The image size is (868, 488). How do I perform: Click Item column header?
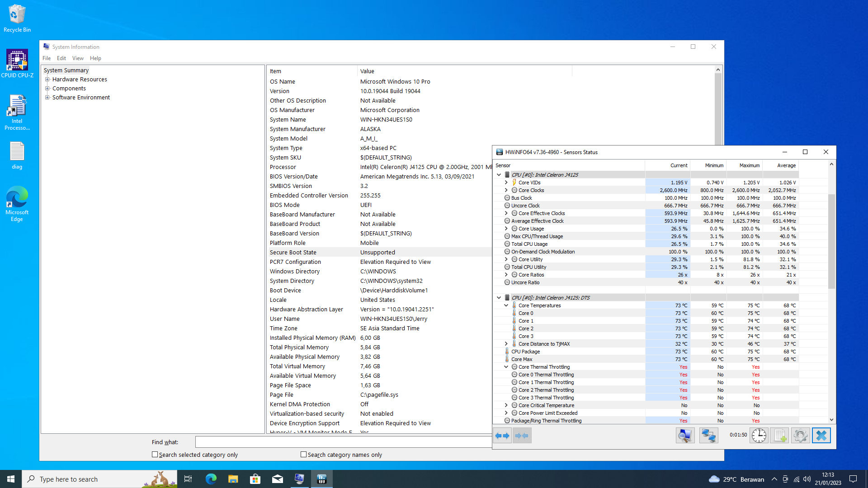click(x=312, y=71)
